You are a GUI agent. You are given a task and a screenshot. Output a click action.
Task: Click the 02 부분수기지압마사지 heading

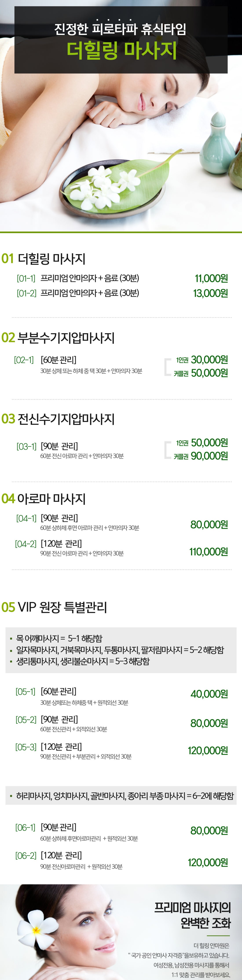[58, 338]
